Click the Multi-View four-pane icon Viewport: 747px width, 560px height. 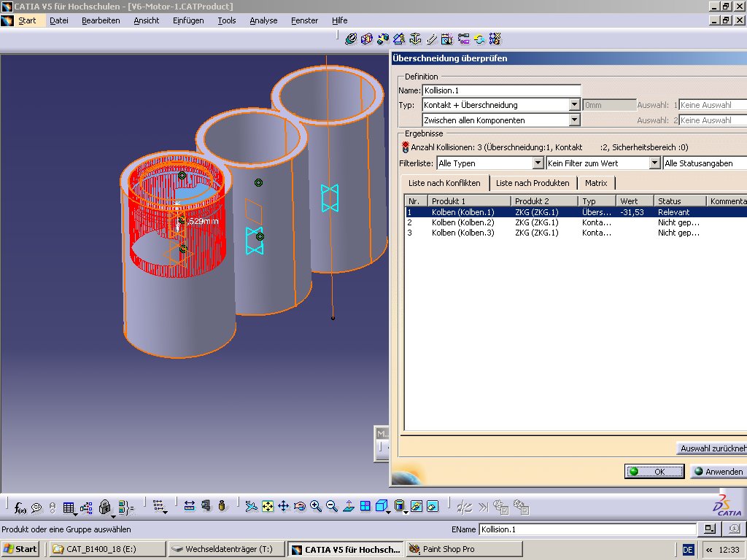365,506
